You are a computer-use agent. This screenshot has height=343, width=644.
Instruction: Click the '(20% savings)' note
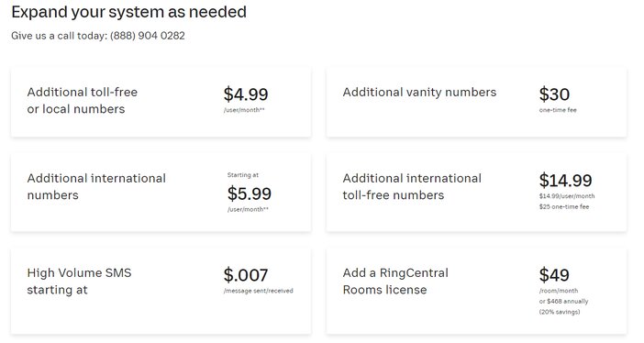coord(560,312)
